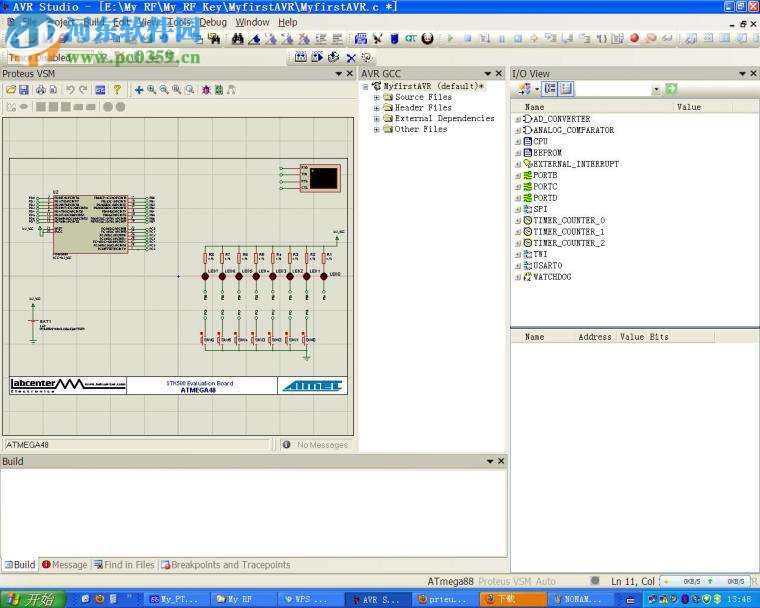Open the AVR GCC panel dropdown arrow
Viewport: 760px width, 608px height.
tap(488, 74)
